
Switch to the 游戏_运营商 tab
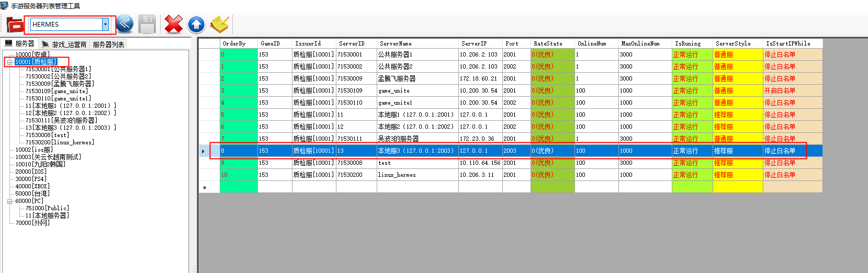pyautogui.click(x=64, y=44)
